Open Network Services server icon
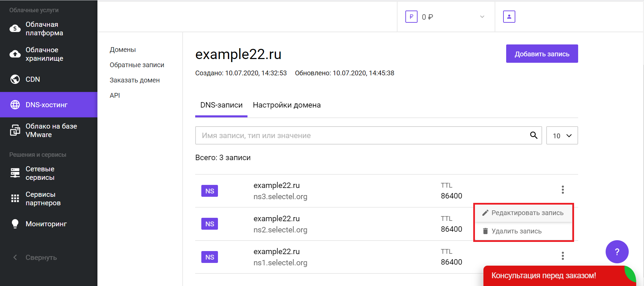Viewport: 644px width, 286px height. coord(15,173)
